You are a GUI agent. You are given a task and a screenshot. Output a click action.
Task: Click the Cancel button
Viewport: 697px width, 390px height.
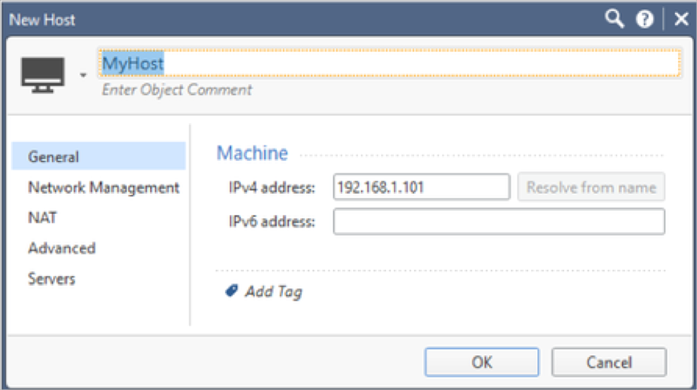point(609,362)
